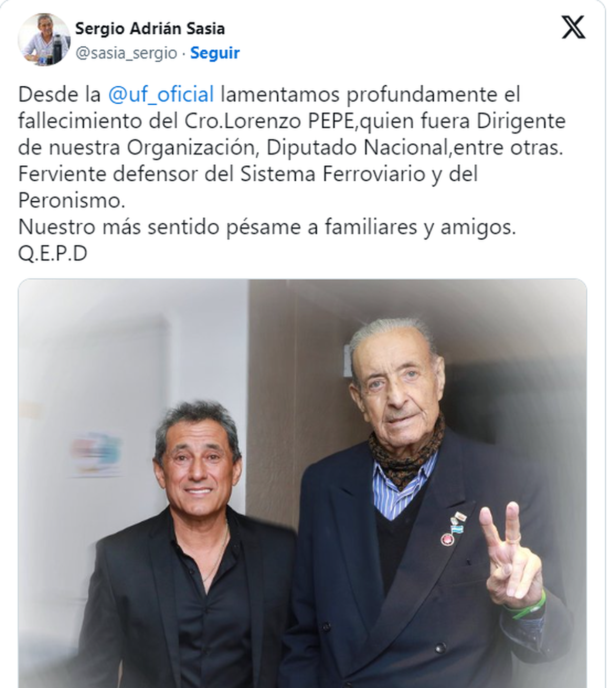Select the tweet text starting 'Desde la'
The width and height of the screenshot is (616, 688).
(293, 174)
